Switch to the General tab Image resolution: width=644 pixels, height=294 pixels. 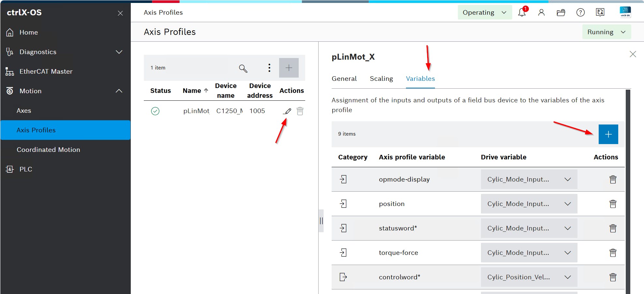tap(344, 79)
